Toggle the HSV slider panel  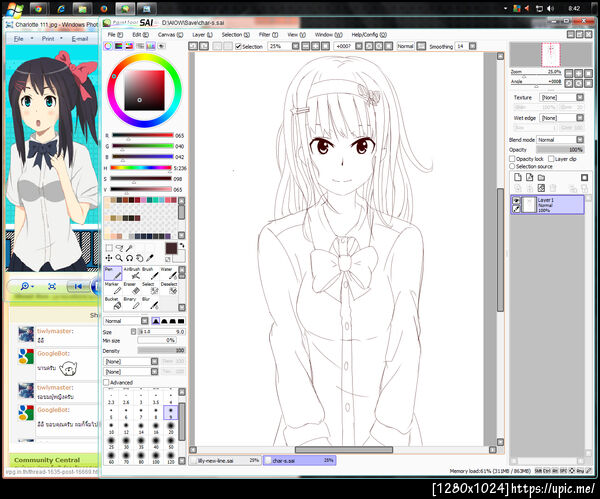click(x=129, y=46)
